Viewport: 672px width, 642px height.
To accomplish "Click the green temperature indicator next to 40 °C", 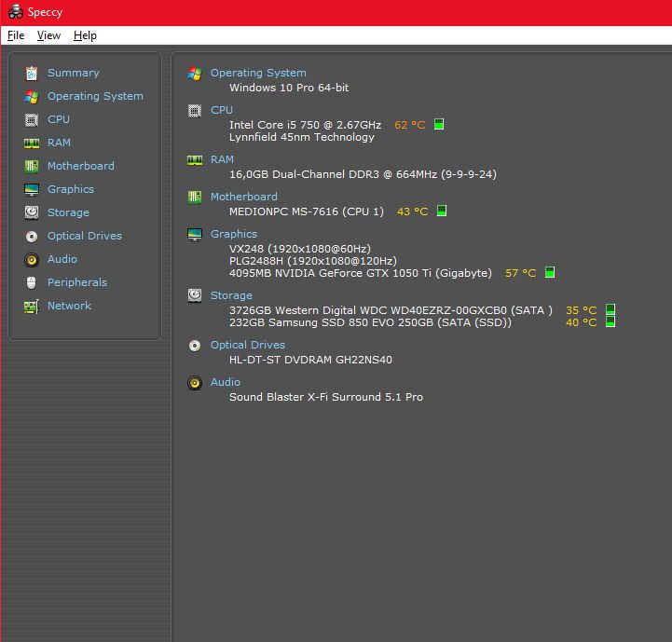I will coord(610,321).
